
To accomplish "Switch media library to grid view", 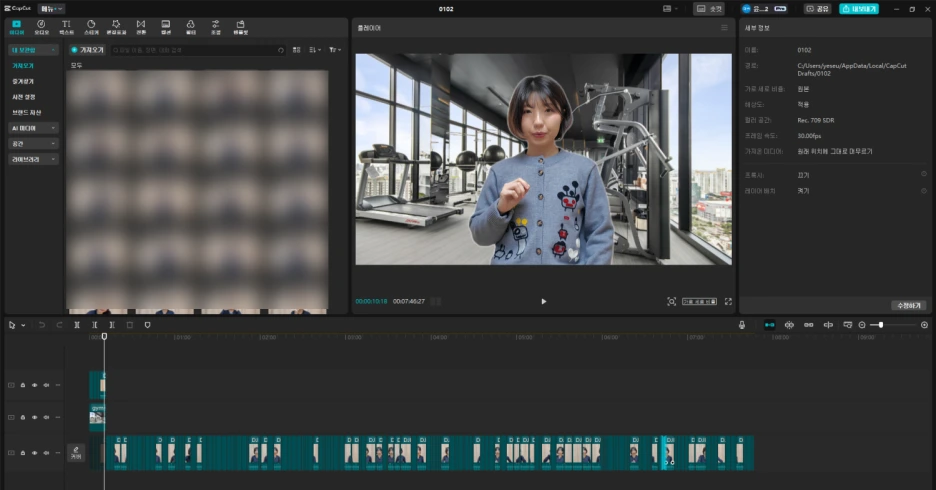I will click(297, 50).
